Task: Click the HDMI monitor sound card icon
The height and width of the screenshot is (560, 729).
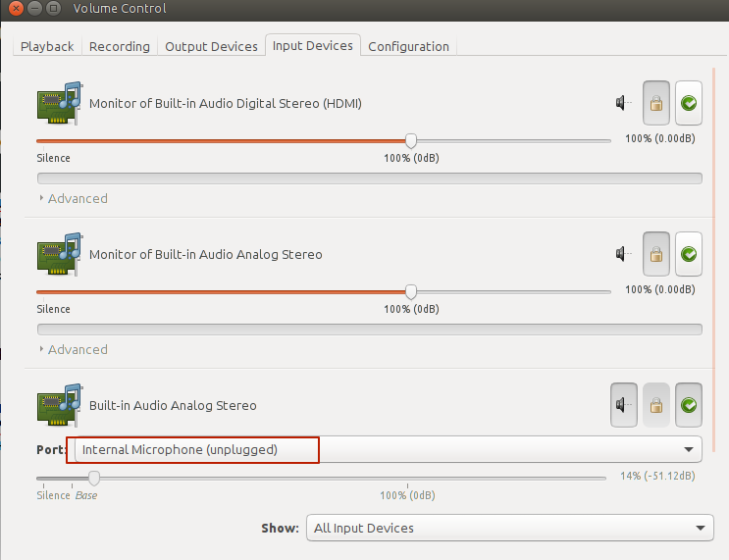Action: click(59, 103)
